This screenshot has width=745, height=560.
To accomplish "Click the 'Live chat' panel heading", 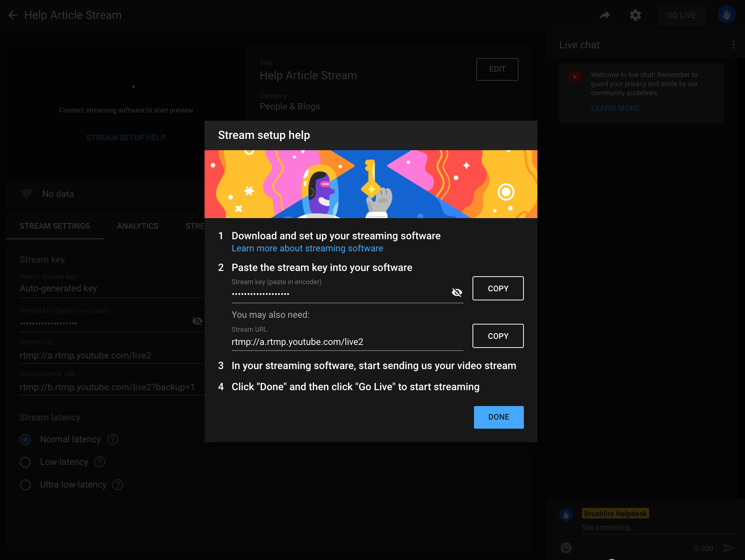I will [579, 45].
